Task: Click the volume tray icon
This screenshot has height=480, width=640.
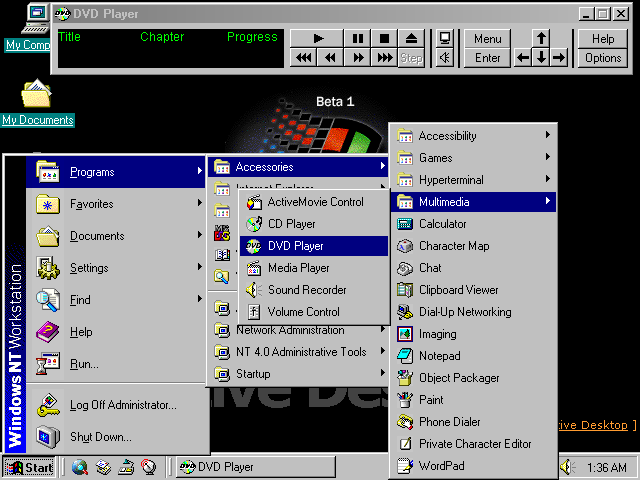Action: pyautogui.click(x=568, y=467)
